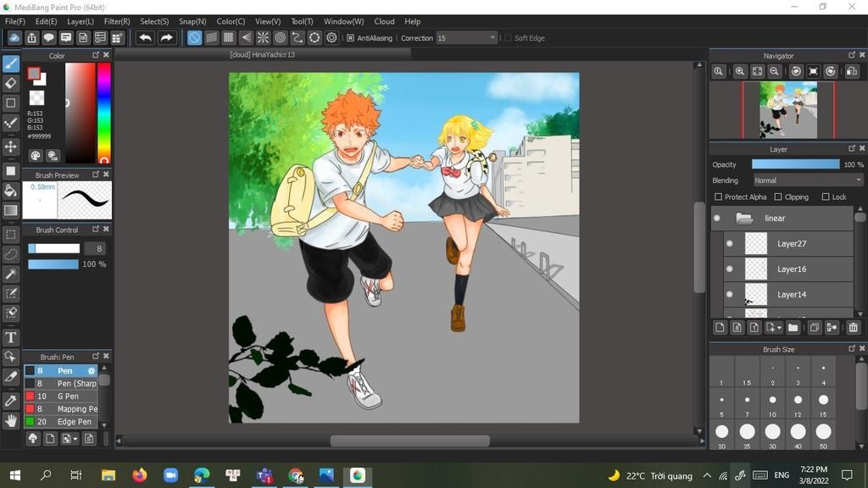Duplicate layer icon in Layer panel
Screen dimensions: 868x488
pos(815,328)
